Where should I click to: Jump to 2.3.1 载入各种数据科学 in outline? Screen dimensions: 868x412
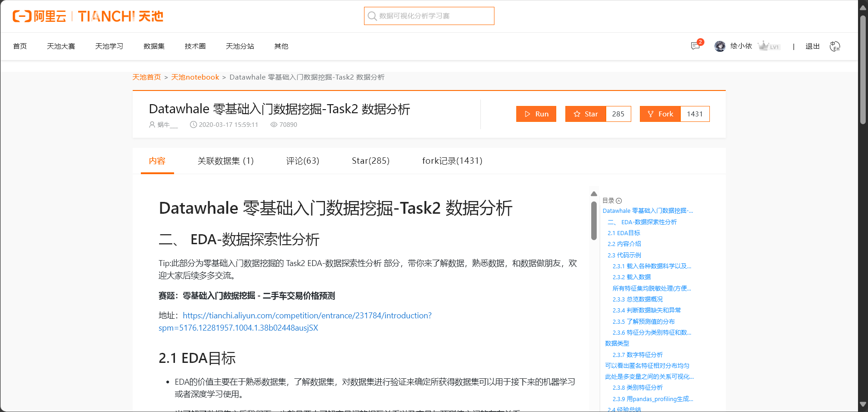[652, 266]
